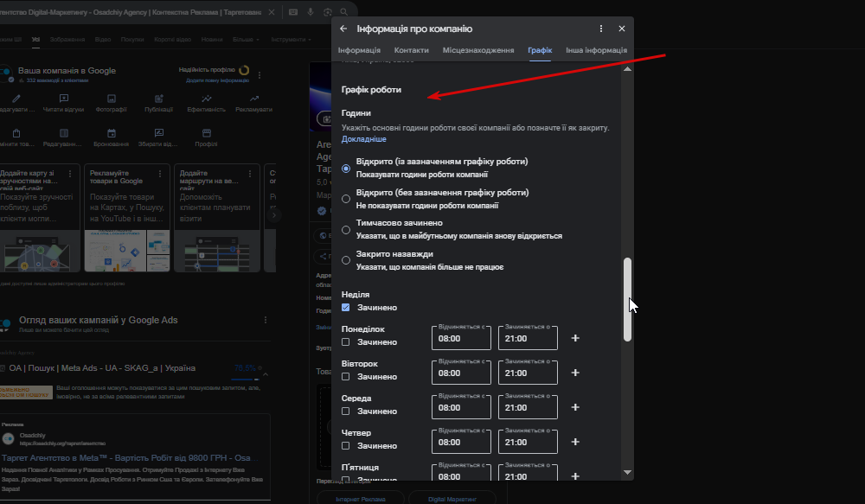Select Відкрито (із зазначенням графіку роботи)
This screenshot has width=865, height=504.
click(x=346, y=169)
